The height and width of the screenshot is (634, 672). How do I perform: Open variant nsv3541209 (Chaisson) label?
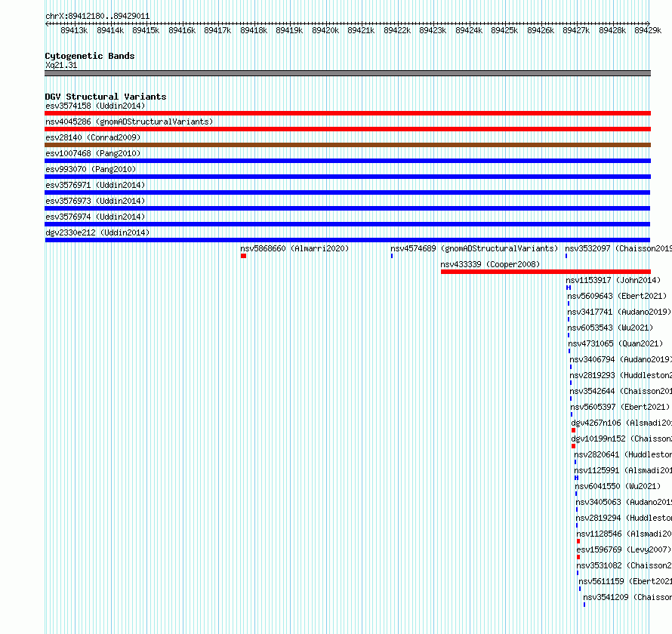[x=627, y=597]
